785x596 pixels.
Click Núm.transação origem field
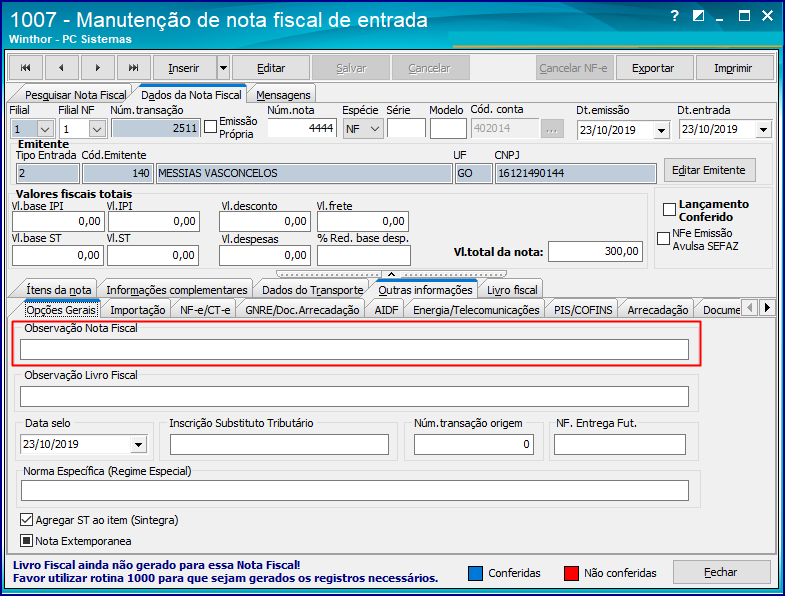tap(474, 444)
